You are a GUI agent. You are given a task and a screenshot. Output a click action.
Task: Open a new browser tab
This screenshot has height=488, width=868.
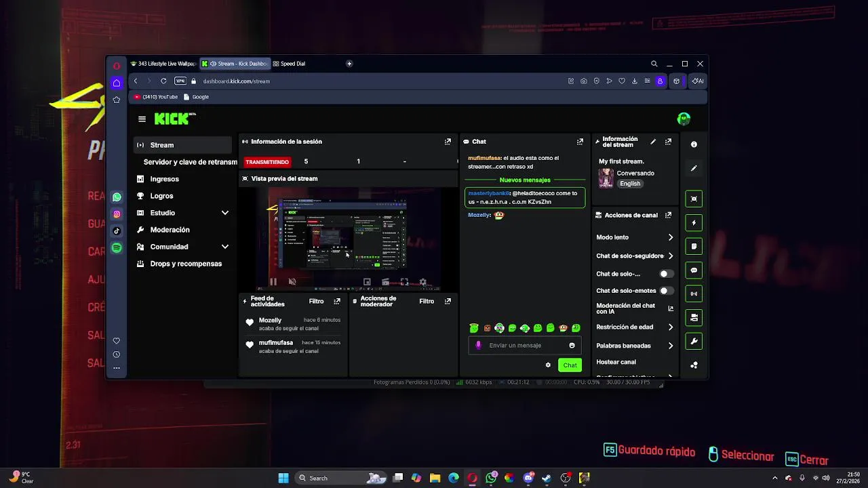[349, 64]
